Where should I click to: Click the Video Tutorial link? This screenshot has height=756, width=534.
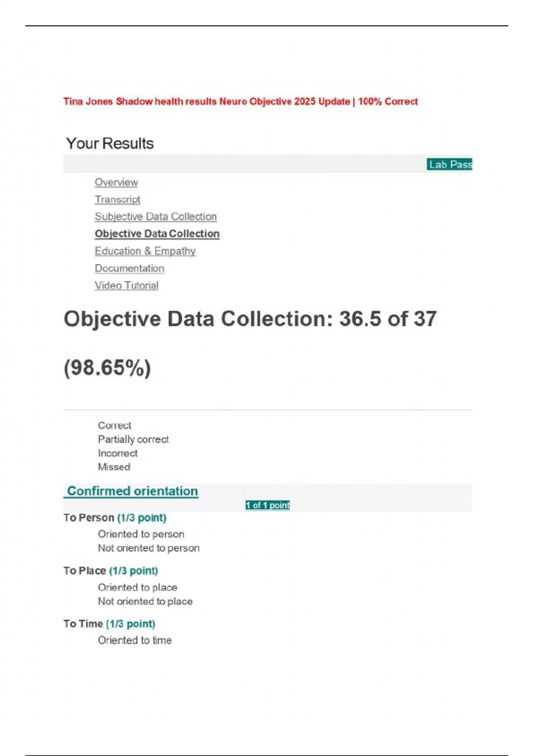point(126,286)
